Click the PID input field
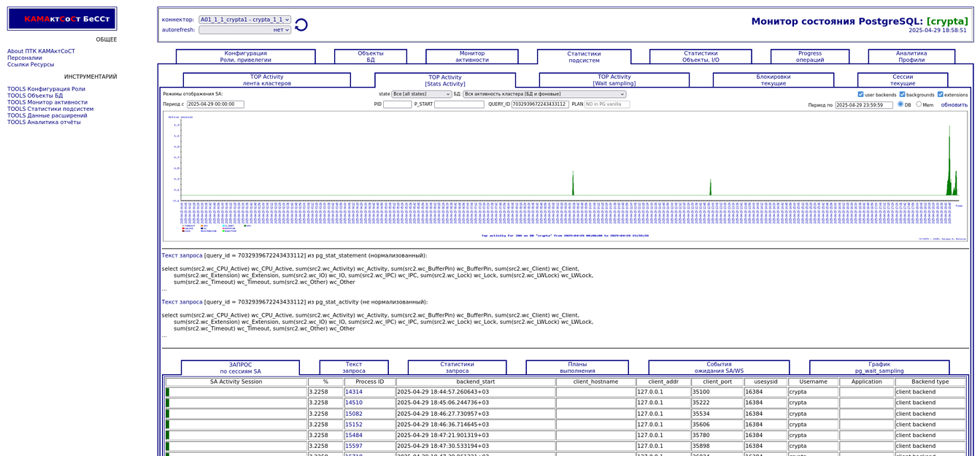This screenshot has width=980, height=456. [x=397, y=104]
